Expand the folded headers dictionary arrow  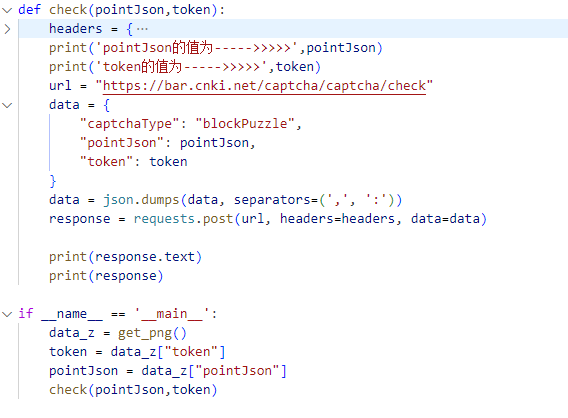click(7, 29)
